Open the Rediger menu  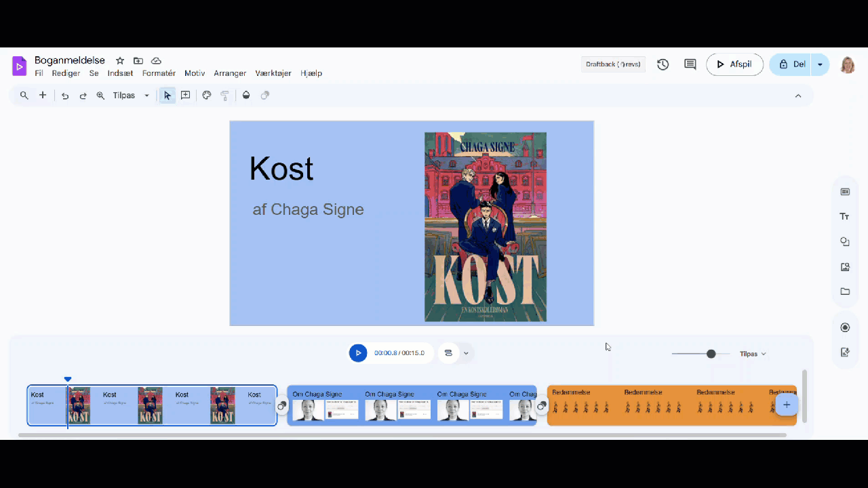66,73
